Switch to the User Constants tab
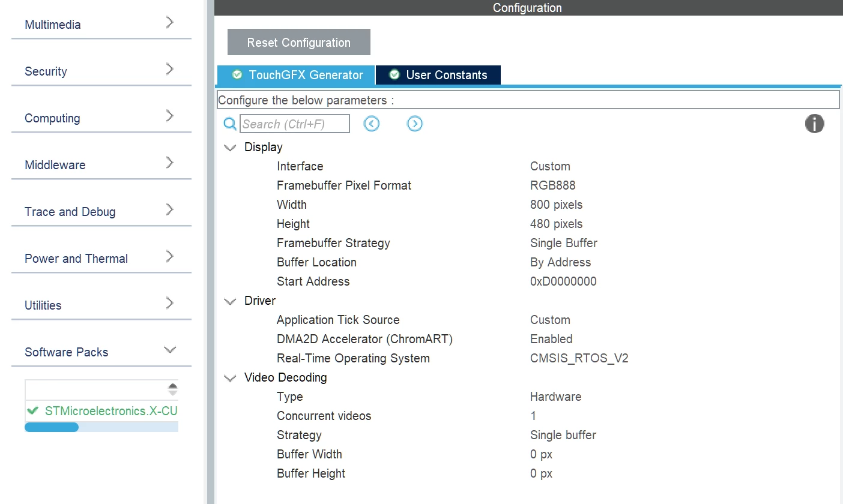The width and height of the screenshot is (843, 504). (438, 75)
